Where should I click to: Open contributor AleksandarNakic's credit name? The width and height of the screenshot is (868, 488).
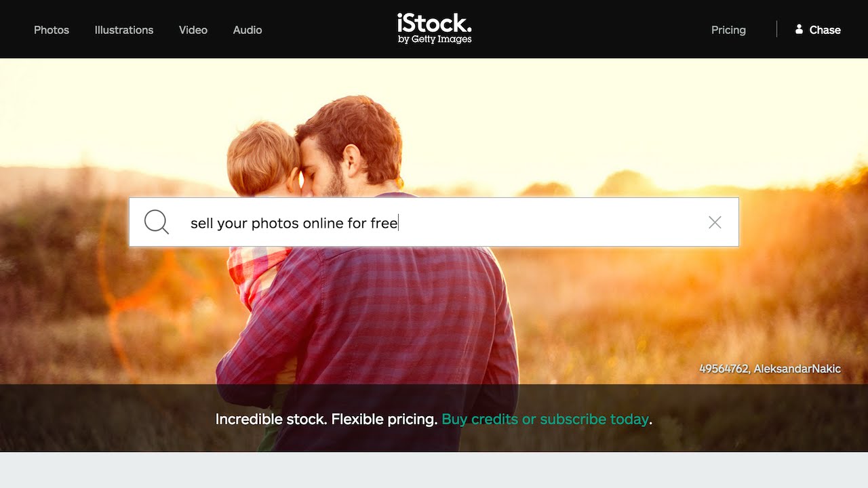797,369
